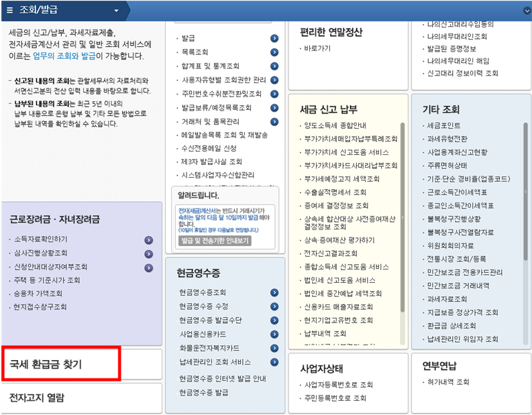
Task: Open 과세유형전환
Action: 447,139
